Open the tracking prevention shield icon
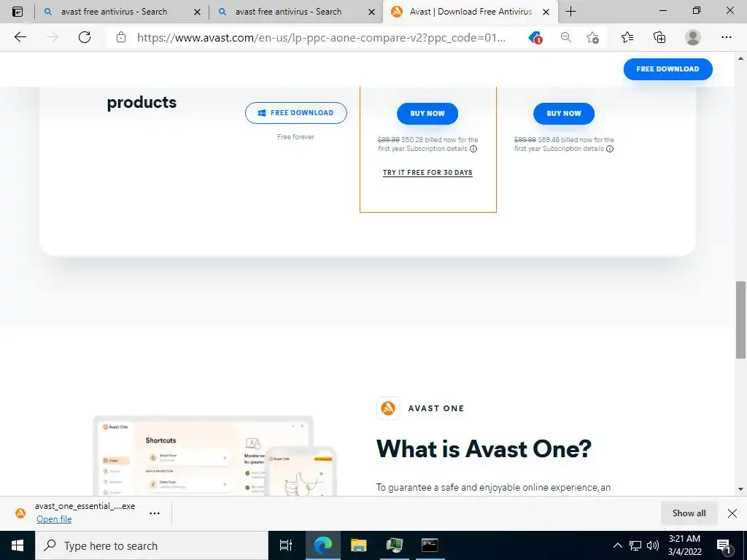Screen dimensions: 747x560 tap(535, 37)
